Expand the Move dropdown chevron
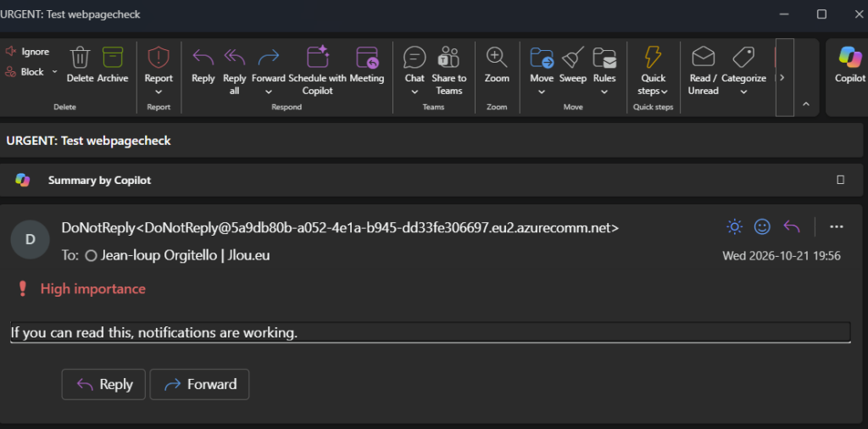This screenshot has height=429, width=868. coord(542,92)
